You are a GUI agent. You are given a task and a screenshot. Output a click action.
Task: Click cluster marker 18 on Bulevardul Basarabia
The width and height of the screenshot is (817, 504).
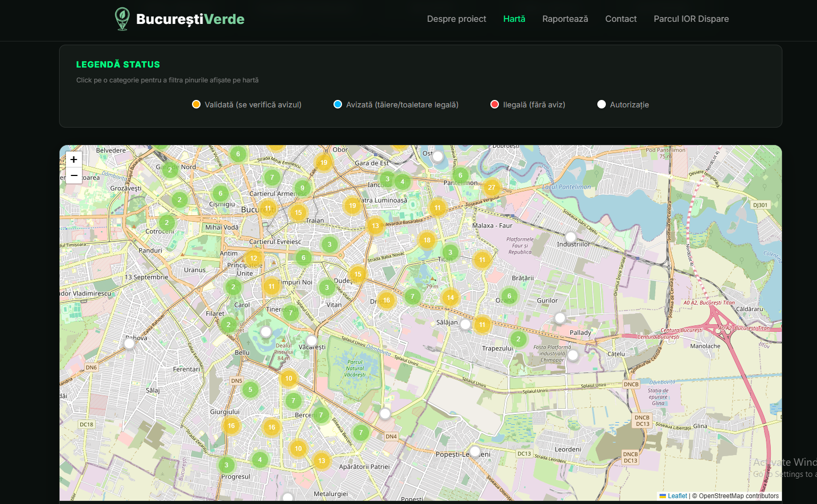coord(427,240)
